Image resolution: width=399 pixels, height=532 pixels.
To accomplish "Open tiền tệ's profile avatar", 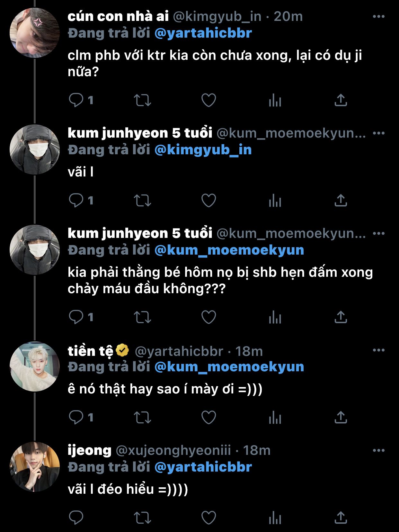I will coord(35,366).
